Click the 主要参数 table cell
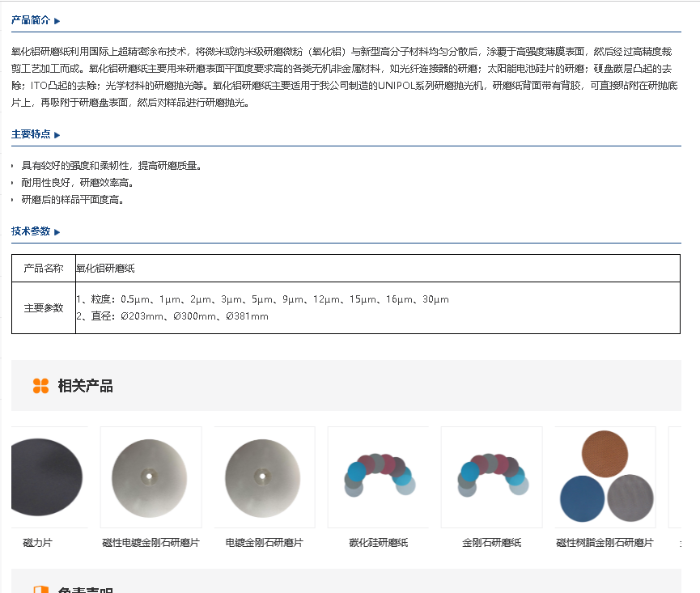This screenshot has width=700, height=593. (44, 308)
